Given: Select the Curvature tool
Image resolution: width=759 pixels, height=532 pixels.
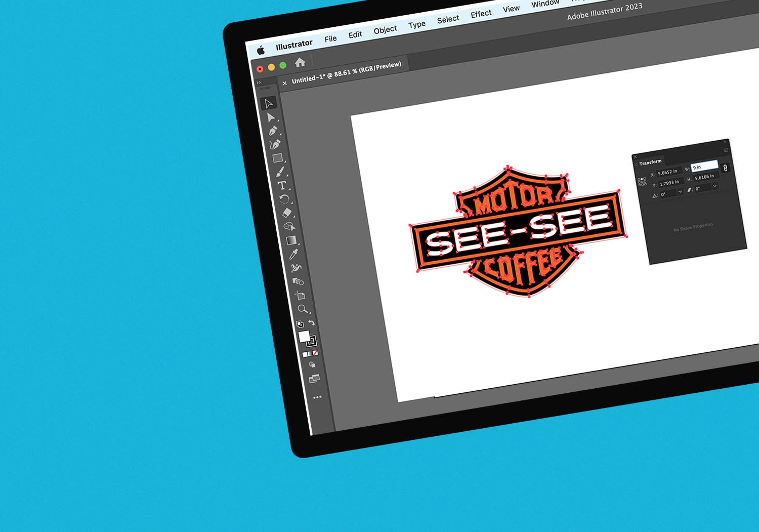Looking at the screenshot, I should (x=275, y=145).
